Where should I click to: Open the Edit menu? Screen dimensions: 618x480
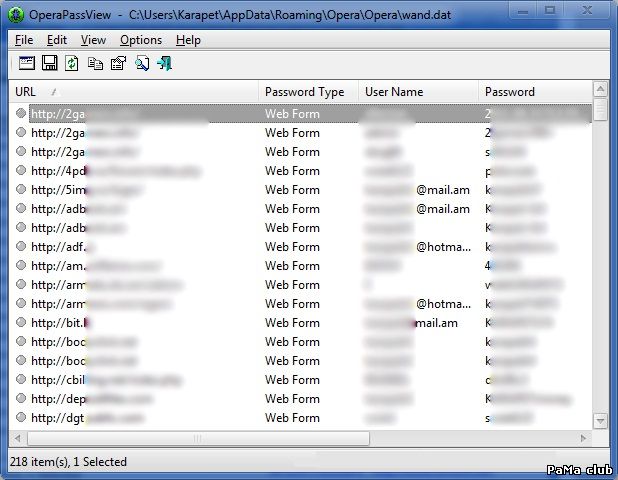(57, 40)
